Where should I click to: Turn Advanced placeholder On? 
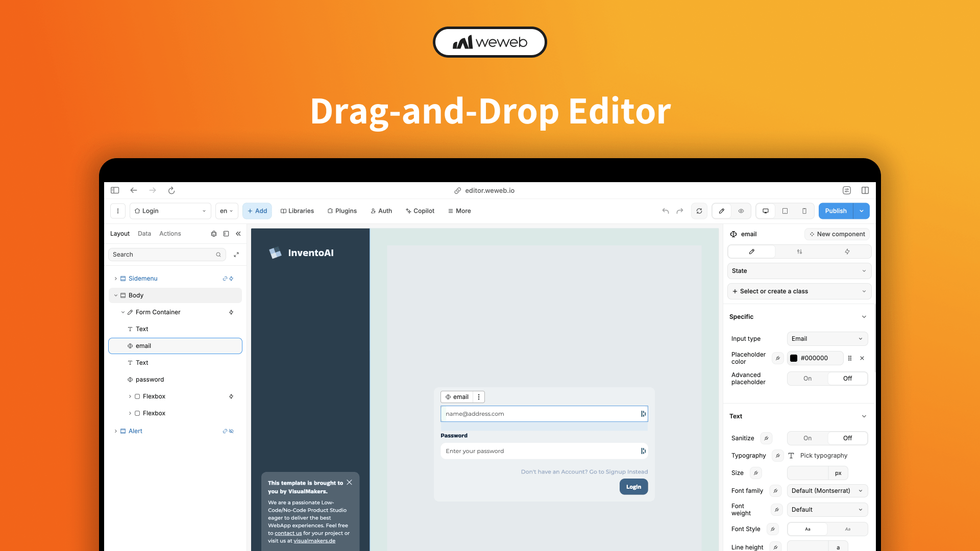(x=807, y=379)
